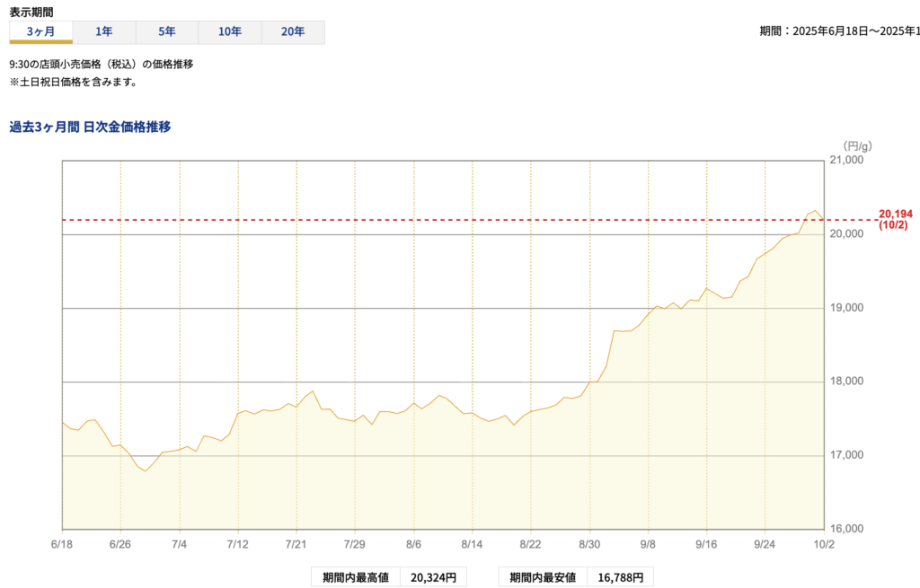The image size is (920, 588).
Task: Select the 16,788円 lowest value cell
Action: 621,577
